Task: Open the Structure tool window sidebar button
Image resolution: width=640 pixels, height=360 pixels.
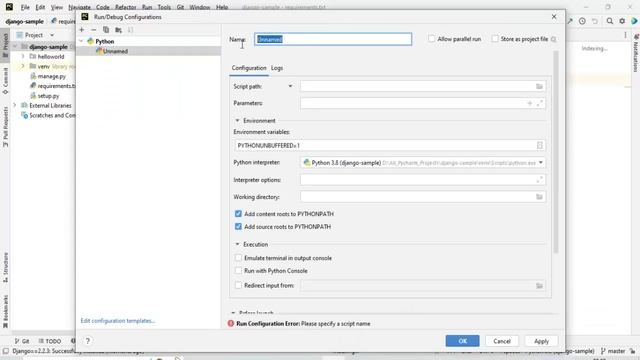Action: (5, 267)
